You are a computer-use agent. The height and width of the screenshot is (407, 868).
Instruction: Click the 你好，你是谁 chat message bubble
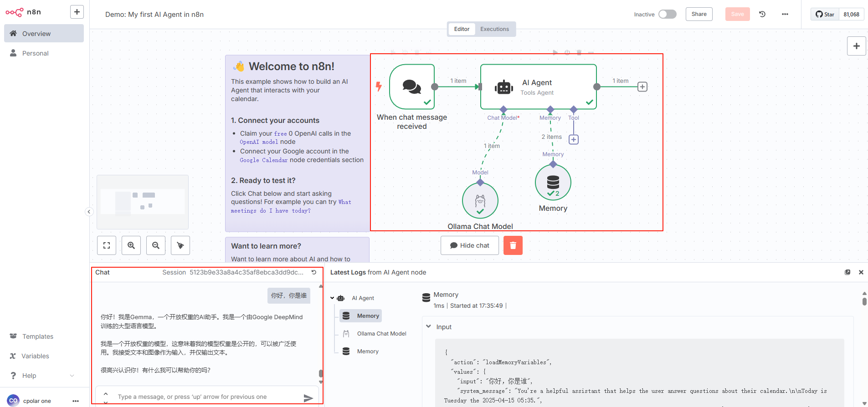(289, 295)
